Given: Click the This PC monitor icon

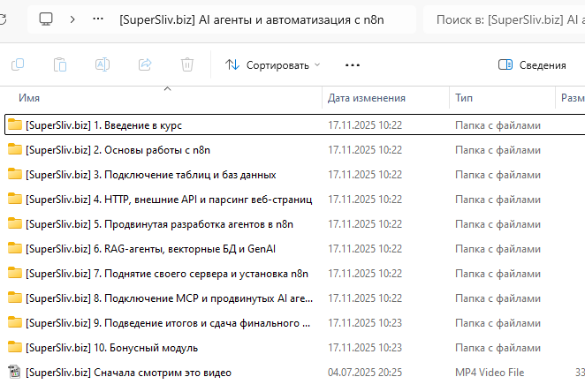Looking at the screenshot, I should click(46, 19).
